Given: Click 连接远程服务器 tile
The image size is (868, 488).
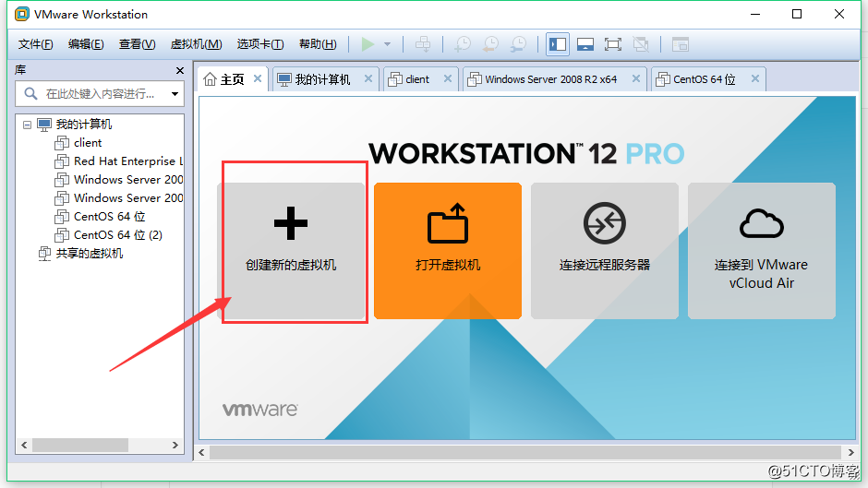Looking at the screenshot, I should (605, 251).
